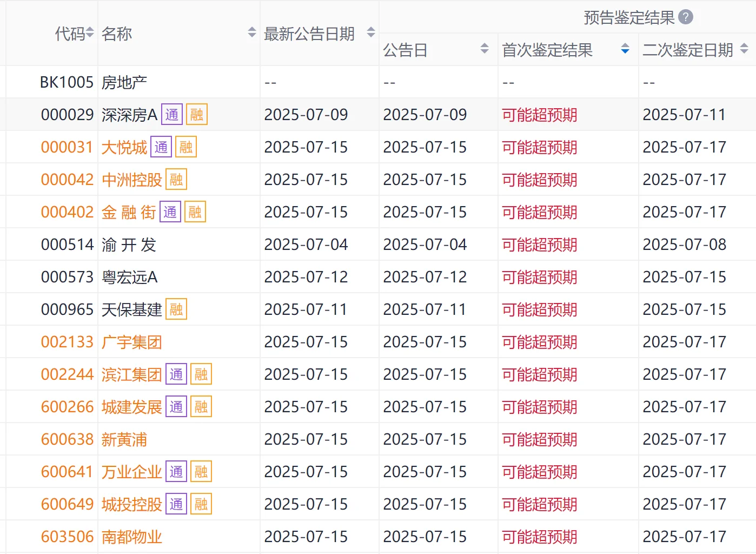
Task: Click stock code 000514
Action: 67,245
